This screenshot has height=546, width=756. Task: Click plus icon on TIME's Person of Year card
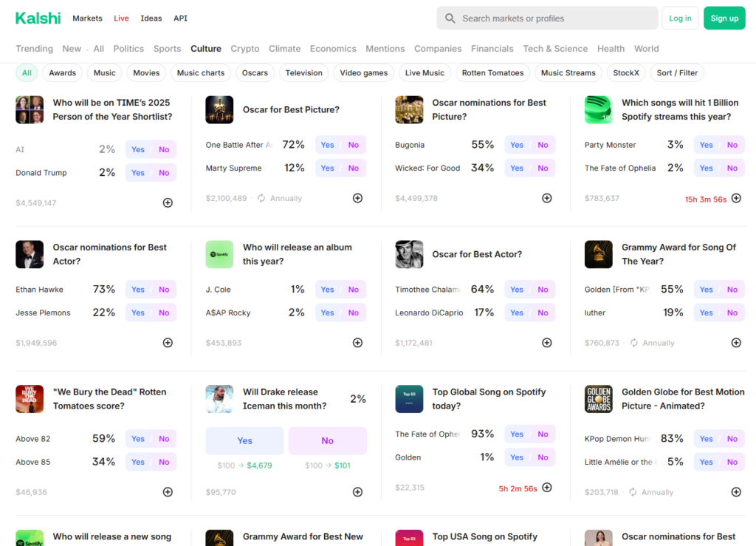coord(168,202)
